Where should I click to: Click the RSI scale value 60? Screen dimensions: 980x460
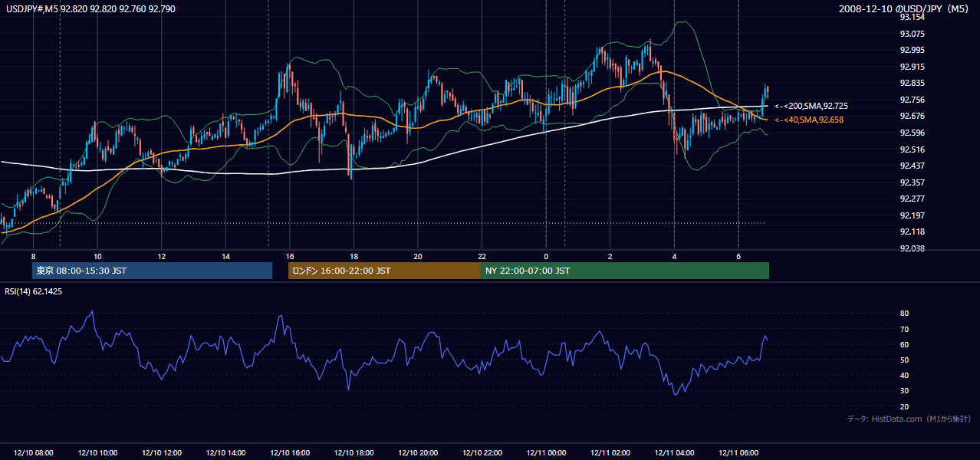pos(904,344)
